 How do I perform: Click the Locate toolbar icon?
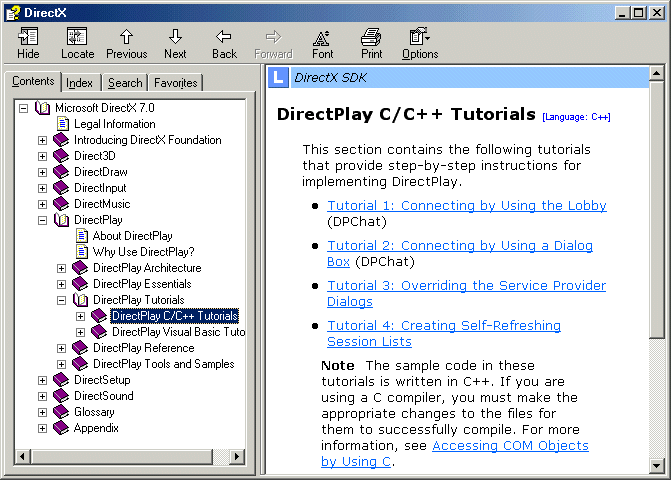coord(77,38)
